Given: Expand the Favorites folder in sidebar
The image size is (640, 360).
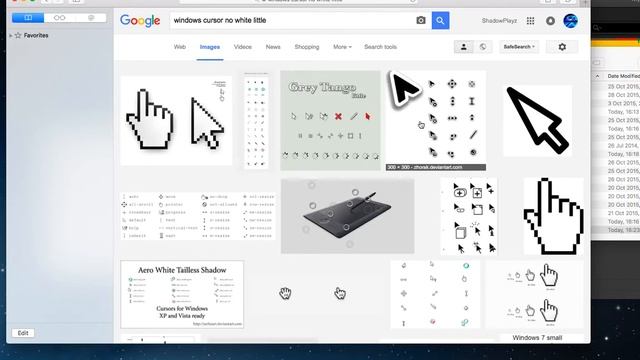Looking at the screenshot, I should tap(11, 36).
